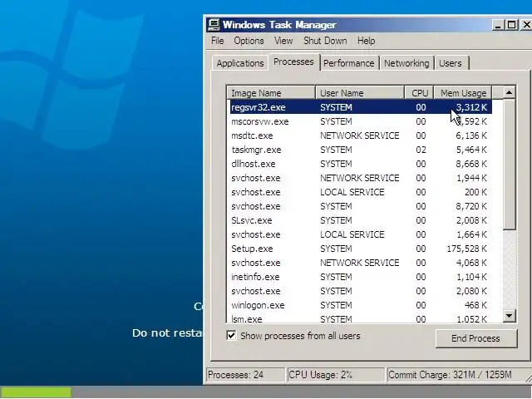Select the Setup.exe process
The image size is (532, 399).
[361, 249]
